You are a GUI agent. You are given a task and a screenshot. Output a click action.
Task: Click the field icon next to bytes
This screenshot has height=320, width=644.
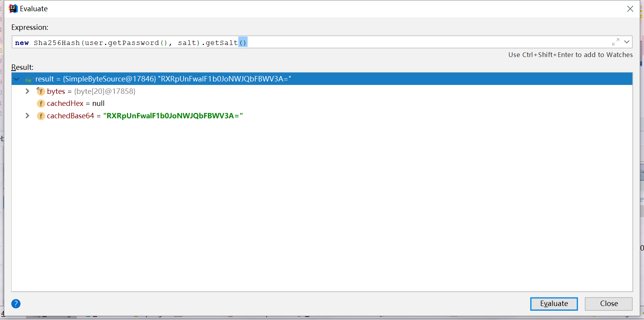(x=41, y=91)
